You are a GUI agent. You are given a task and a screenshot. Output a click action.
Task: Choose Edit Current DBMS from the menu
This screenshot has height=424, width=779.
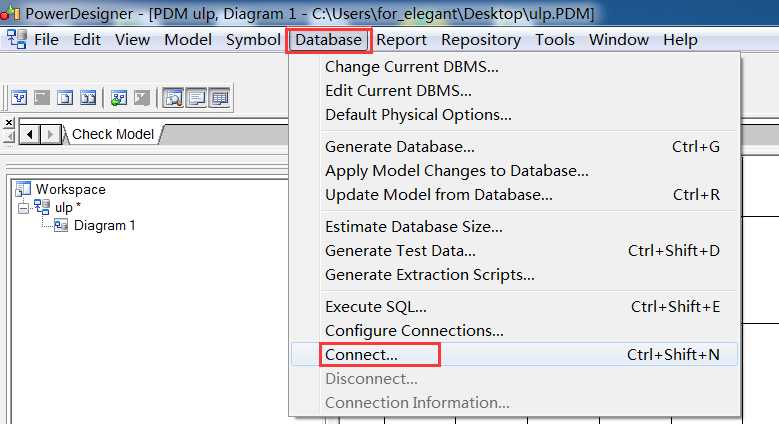click(x=514, y=90)
